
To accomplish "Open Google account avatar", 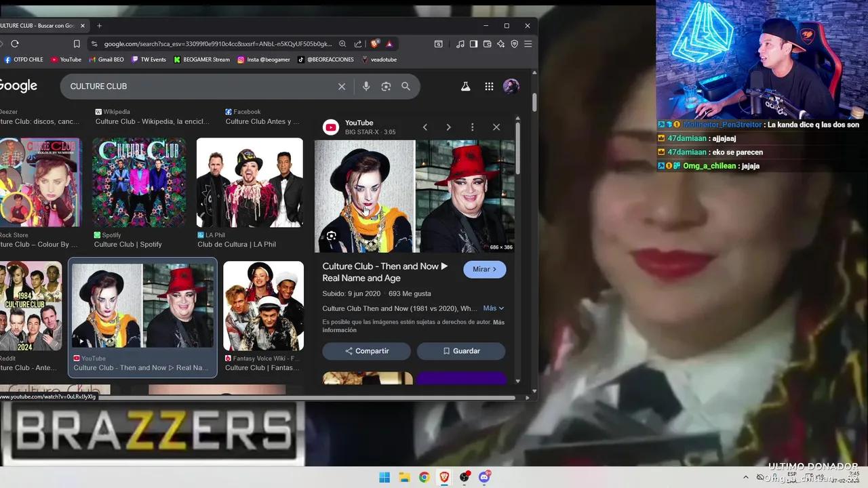I will pos(511,86).
